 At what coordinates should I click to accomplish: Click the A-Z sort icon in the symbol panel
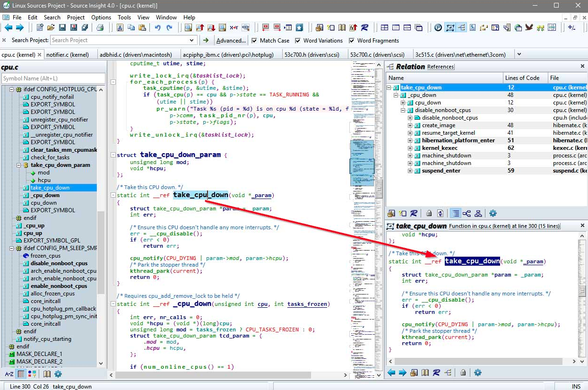click(9, 374)
